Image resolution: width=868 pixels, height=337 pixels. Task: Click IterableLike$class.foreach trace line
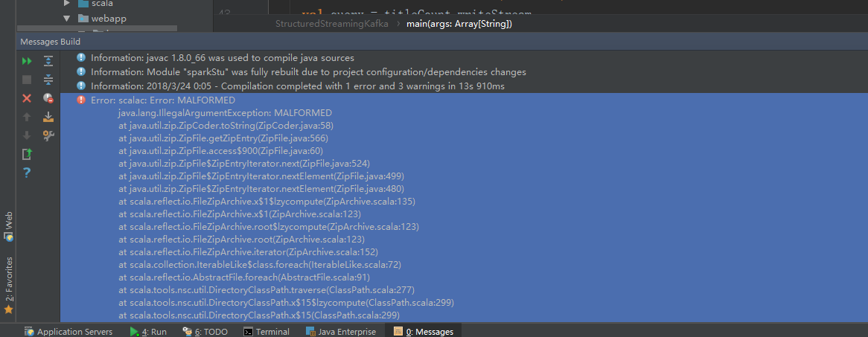coord(260,265)
